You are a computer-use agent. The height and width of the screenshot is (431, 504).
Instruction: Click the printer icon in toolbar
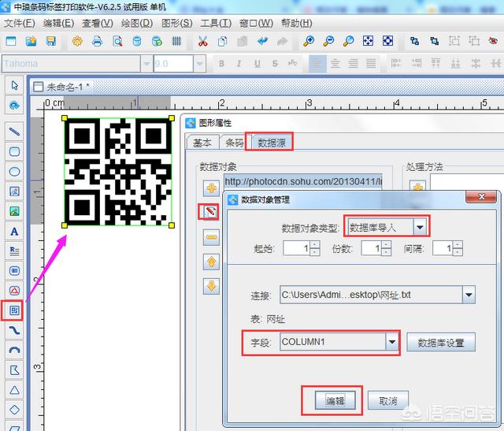point(98,41)
